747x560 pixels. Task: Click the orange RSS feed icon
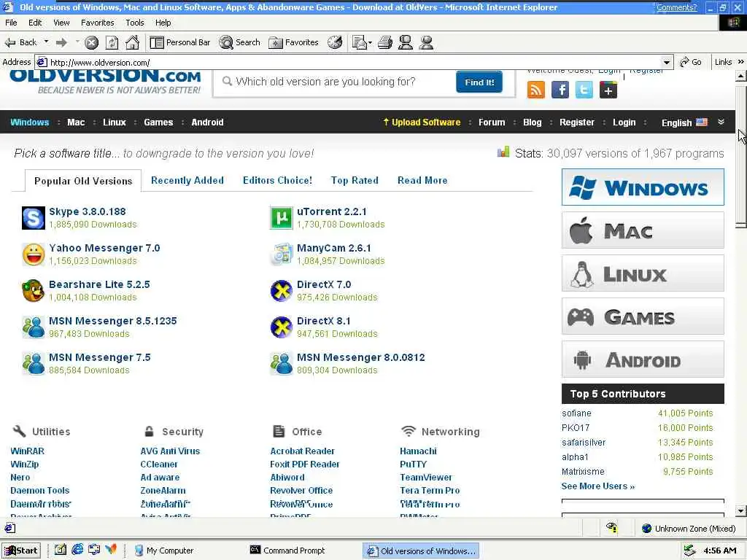[x=536, y=90]
